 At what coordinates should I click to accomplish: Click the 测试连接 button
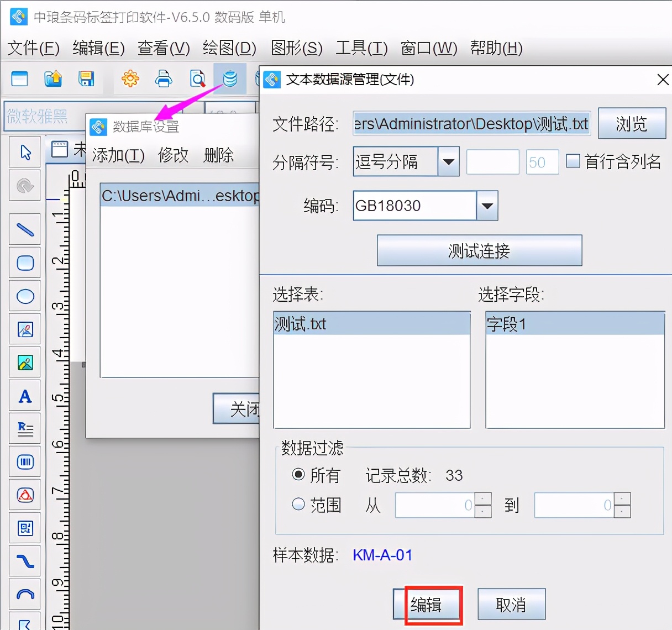pyautogui.click(x=479, y=251)
